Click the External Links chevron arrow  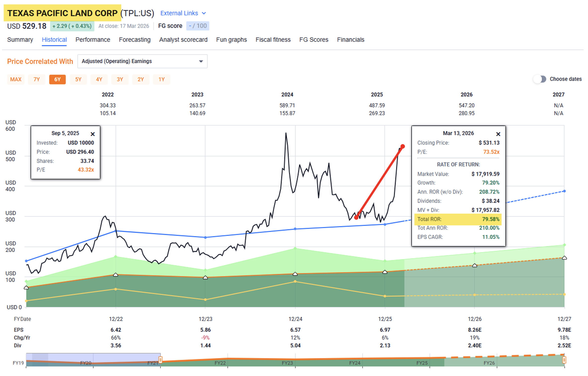point(204,13)
